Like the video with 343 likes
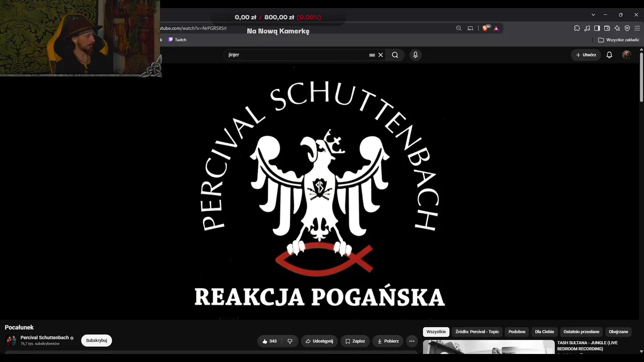Screen dimensions: 644x362 tap(270, 341)
